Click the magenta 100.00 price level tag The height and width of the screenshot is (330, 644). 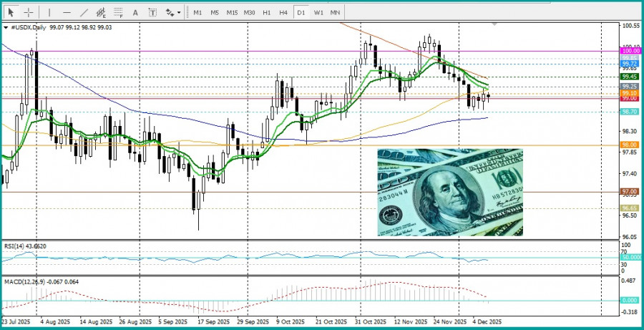tap(631, 51)
